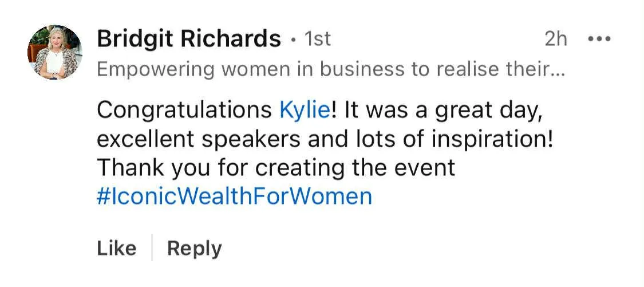Screen dimensions: 644x287
Task: Open Bridgit Richards' profile picture
Action: (55, 52)
